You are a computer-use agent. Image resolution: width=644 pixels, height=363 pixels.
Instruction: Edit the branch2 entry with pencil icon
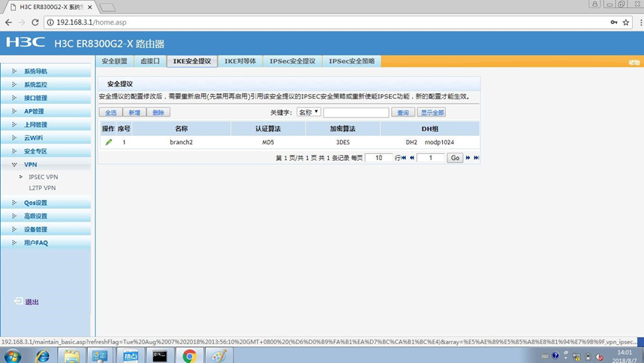pyautogui.click(x=108, y=142)
